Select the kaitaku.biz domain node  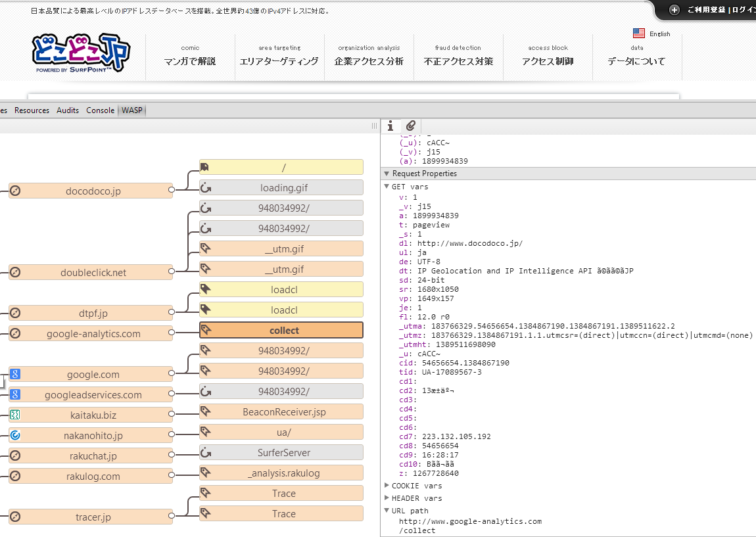point(91,415)
